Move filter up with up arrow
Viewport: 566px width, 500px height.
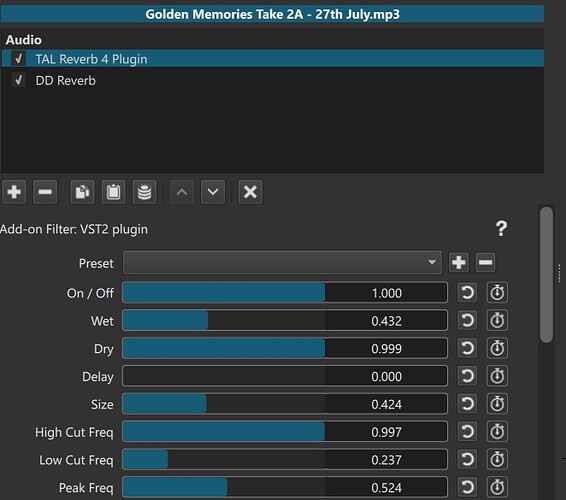182,192
